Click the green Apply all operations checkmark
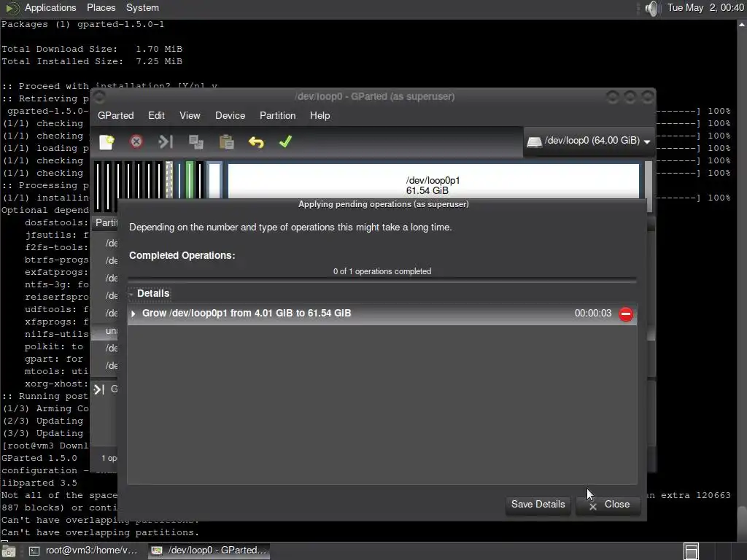The width and height of the screenshot is (747, 560). point(285,141)
